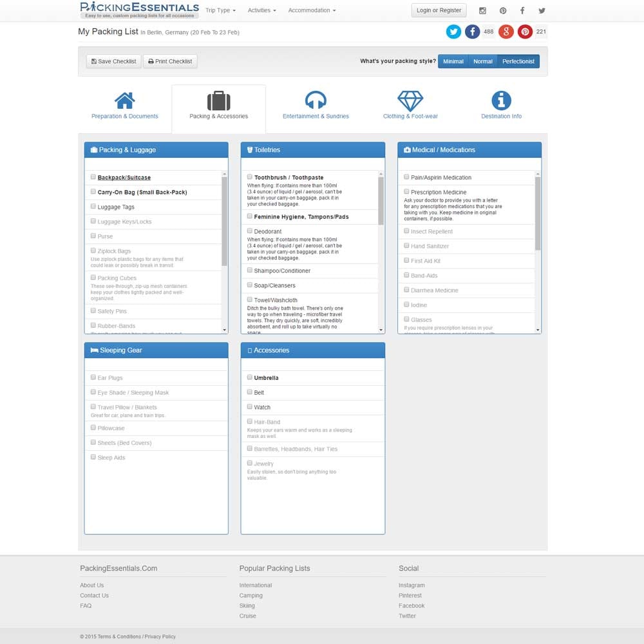Viewport: 644px width, 644px height.
Task: Click Packing & Luggage panel header
Action: point(156,150)
